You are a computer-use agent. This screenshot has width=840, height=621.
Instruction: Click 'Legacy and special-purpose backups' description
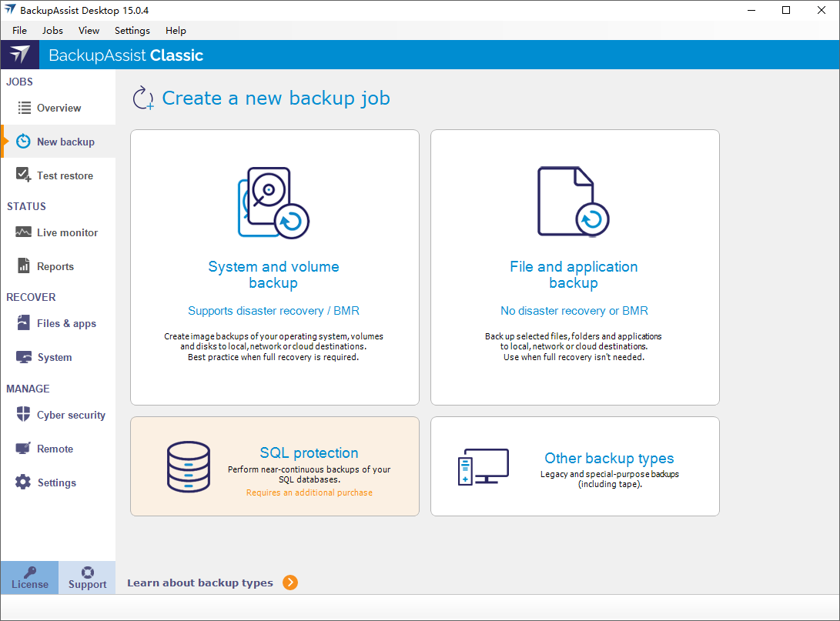coord(610,479)
